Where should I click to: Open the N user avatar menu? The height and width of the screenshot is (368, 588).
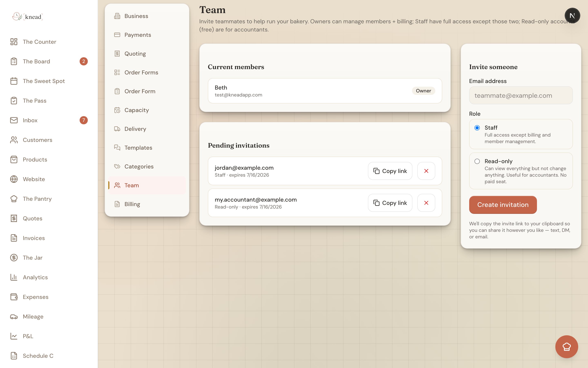point(572,16)
